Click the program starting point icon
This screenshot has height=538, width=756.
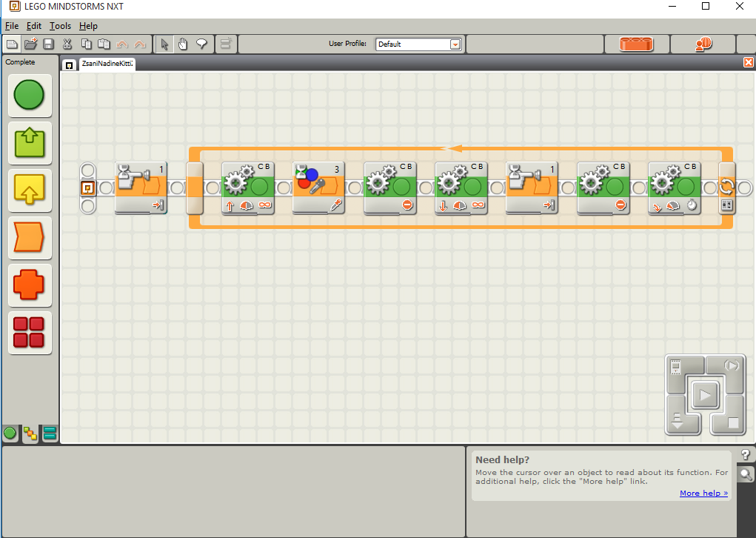click(88, 187)
